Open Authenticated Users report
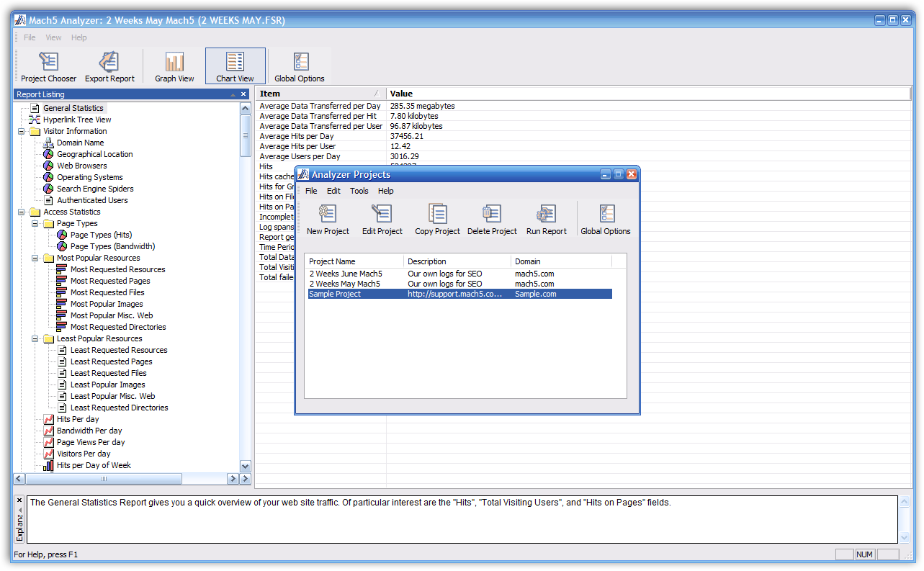 [x=92, y=200]
